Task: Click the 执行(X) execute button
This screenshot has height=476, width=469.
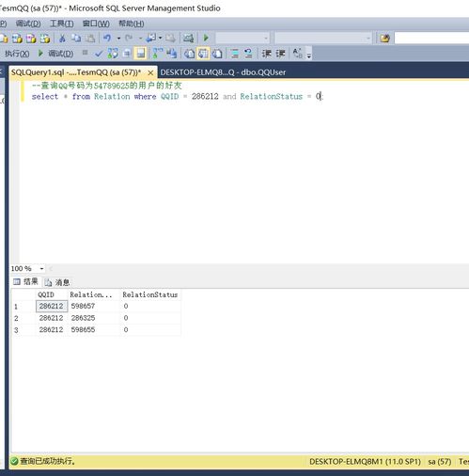Action: click(17, 54)
